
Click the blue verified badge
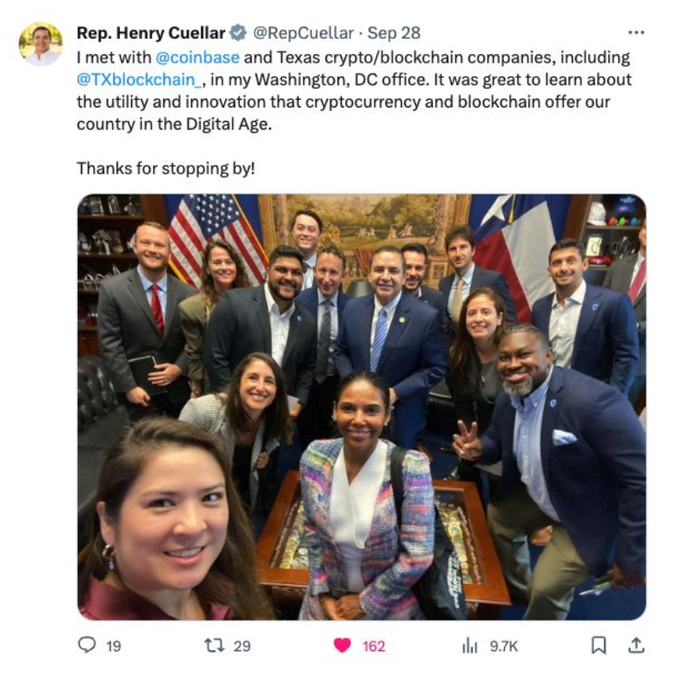pos(238,33)
